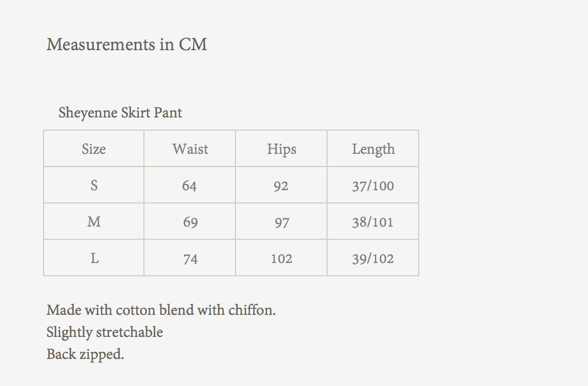This screenshot has height=386, width=588.
Task: Select the Length column header
Action: click(373, 149)
